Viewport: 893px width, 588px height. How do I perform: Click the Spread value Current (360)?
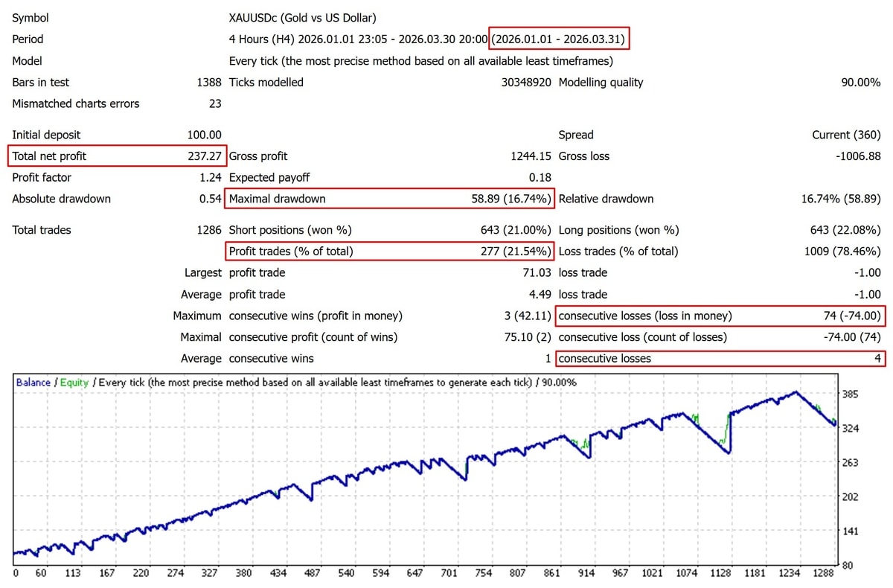tap(846, 135)
